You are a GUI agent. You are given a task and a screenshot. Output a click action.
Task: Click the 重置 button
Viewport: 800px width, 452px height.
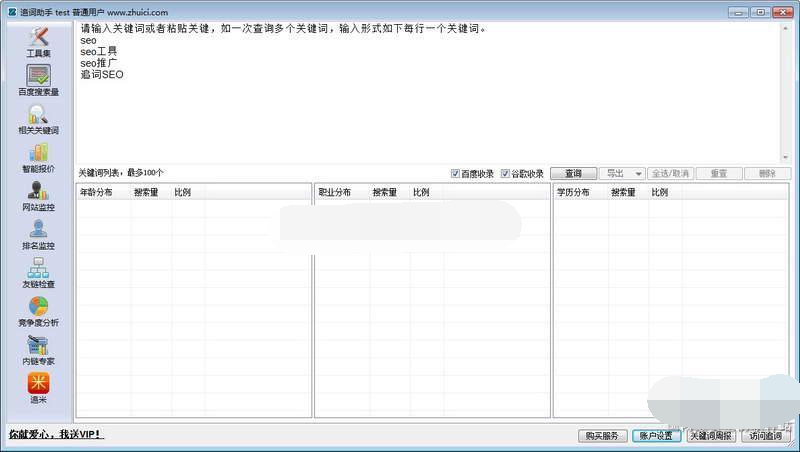coord(719,173)
